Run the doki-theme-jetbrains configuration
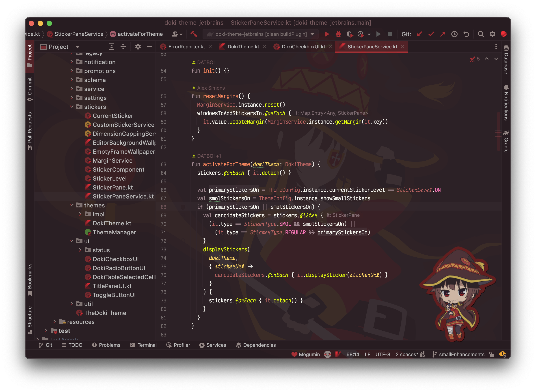536x392 pixels. (327, 34)
